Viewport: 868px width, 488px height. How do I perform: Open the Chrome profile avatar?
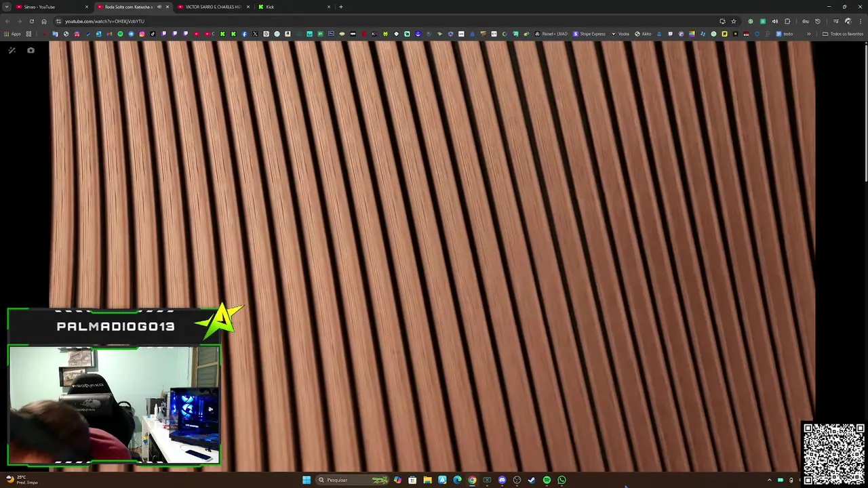848,21
